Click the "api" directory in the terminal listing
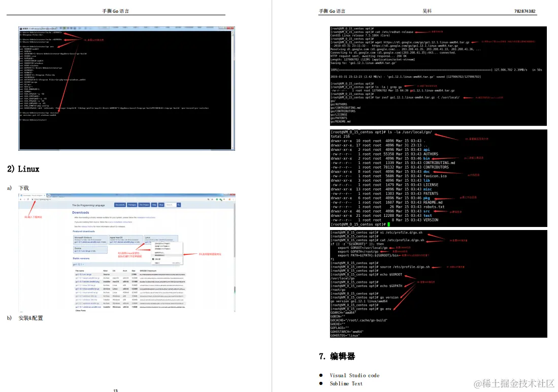The width and height of the screenshot is (558, 392). coord(426,149)
